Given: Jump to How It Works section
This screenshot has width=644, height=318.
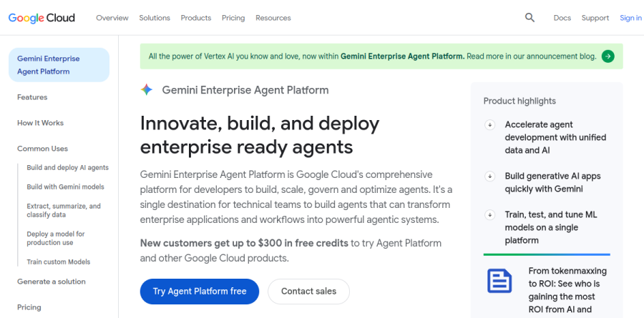Looking at the screenshot, I should tap(40, 123).
